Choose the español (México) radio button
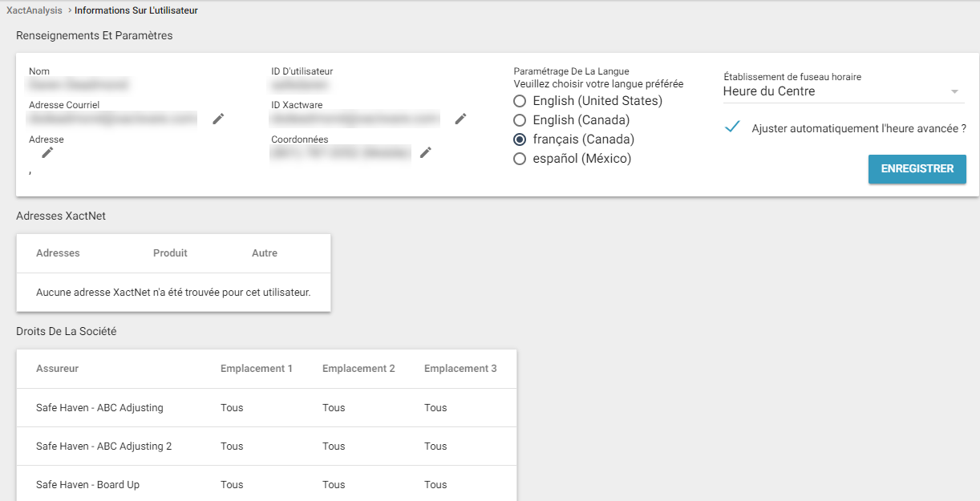This screenshot has height=501, width=980. click(x=520, y=159)
